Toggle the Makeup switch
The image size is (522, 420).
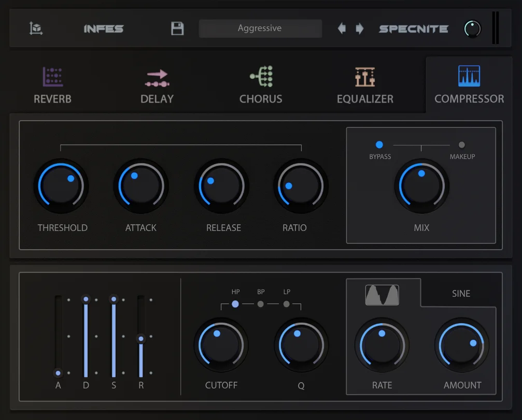click(x=461, y=144)
